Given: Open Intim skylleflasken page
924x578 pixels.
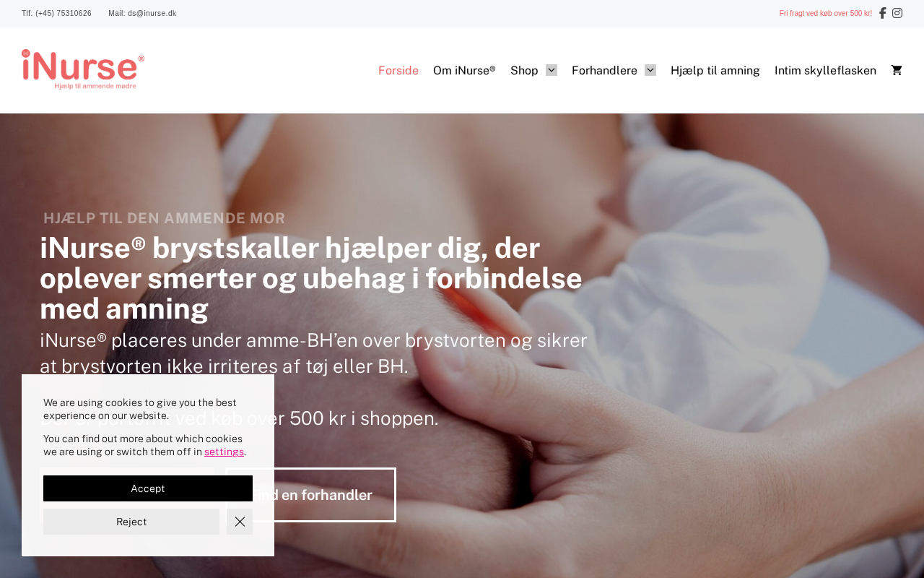Looking at the screenshot, I should pos(825,70).
